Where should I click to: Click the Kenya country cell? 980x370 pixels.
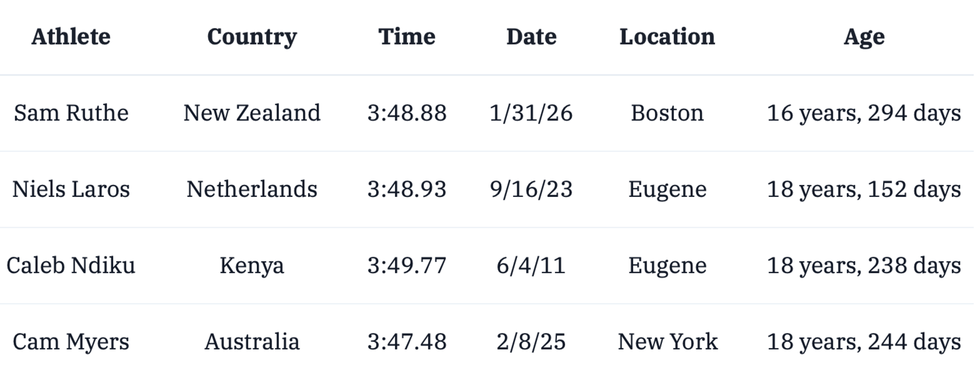(x=252, y=265)
